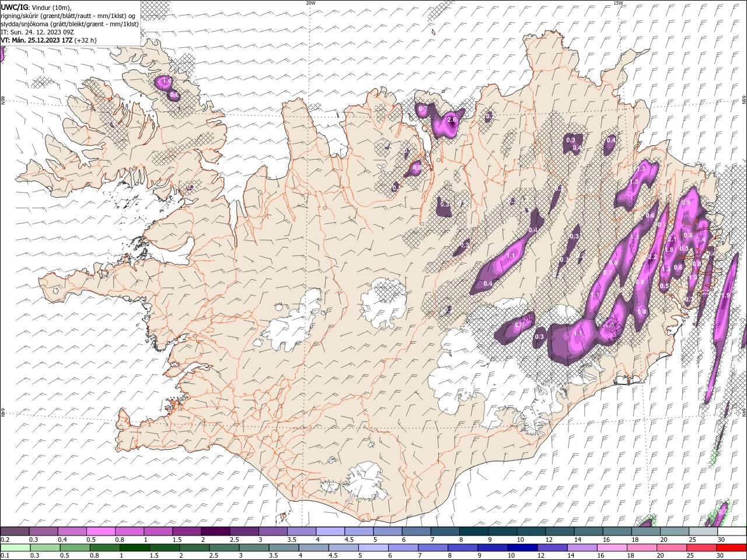Click the 'VT: Mán. 25.12.2023 17Z' line

pyautogui.click(x=37, y=40)
